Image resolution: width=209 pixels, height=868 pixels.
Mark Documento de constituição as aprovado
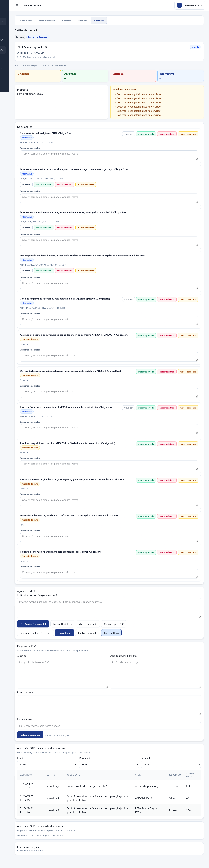point(44,184)
